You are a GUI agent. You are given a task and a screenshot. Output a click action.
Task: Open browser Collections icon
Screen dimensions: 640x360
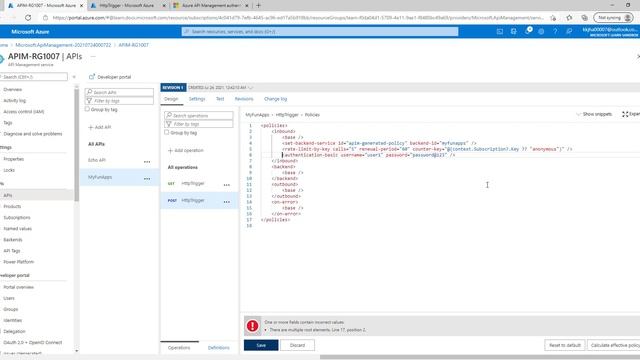coord(584,18)
